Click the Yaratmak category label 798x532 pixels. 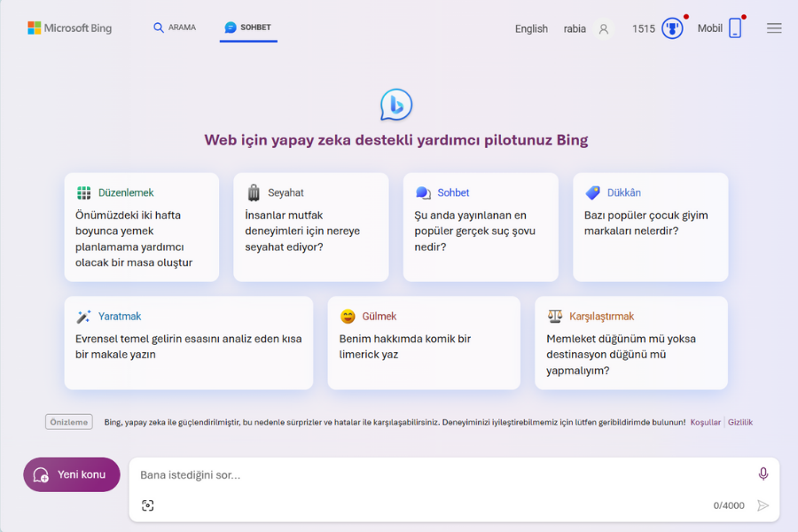pos(120,317)
